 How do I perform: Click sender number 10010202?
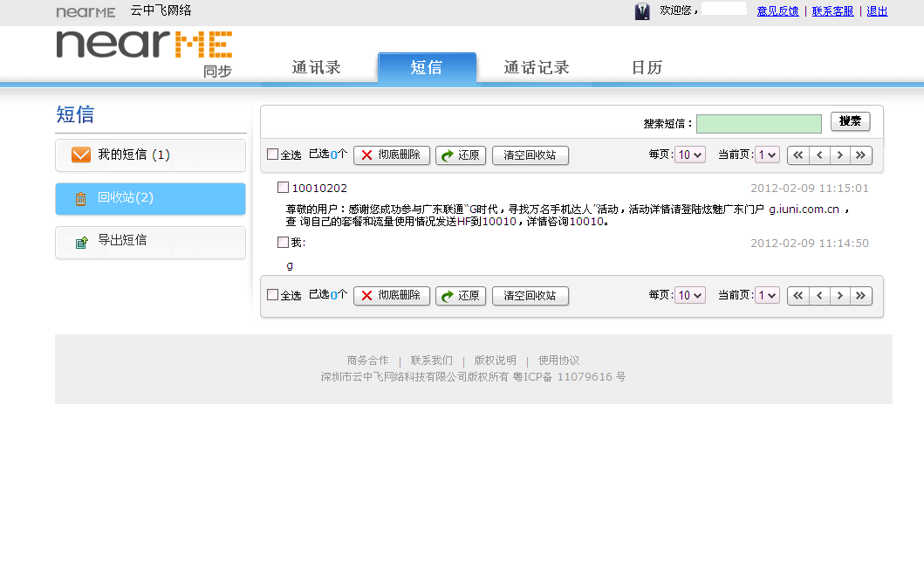coord(319,188)
